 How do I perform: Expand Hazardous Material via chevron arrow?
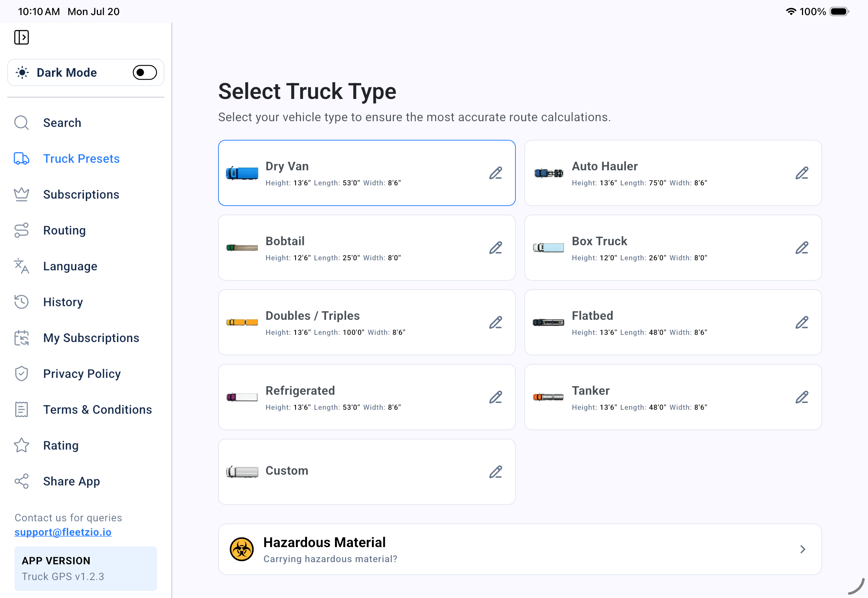point(802,549)
